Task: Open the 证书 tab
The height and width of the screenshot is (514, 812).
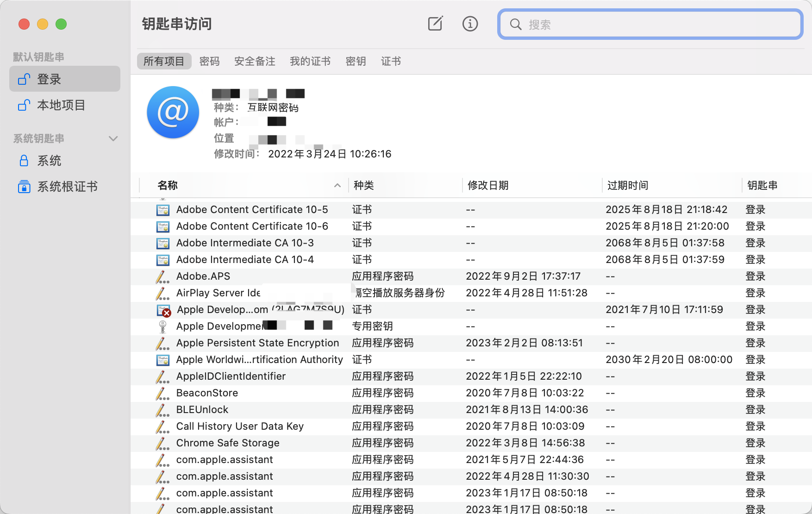Action: coord(391,61)
